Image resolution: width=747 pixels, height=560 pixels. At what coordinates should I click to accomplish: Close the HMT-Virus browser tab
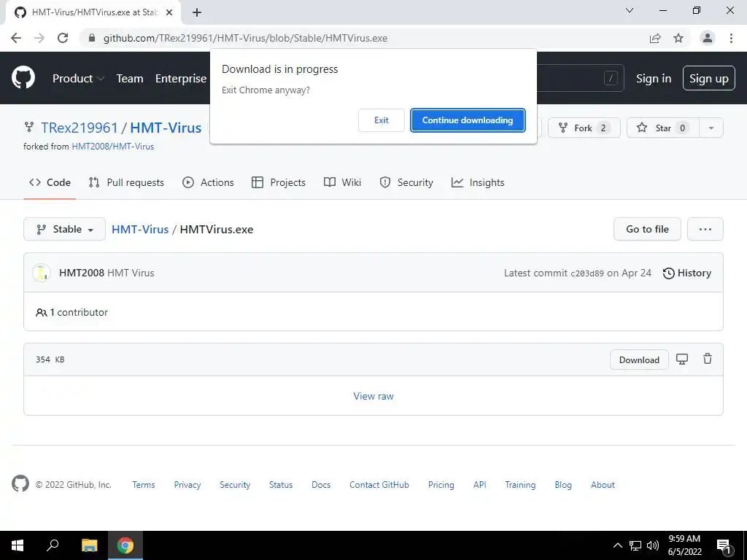coord(169,12)
